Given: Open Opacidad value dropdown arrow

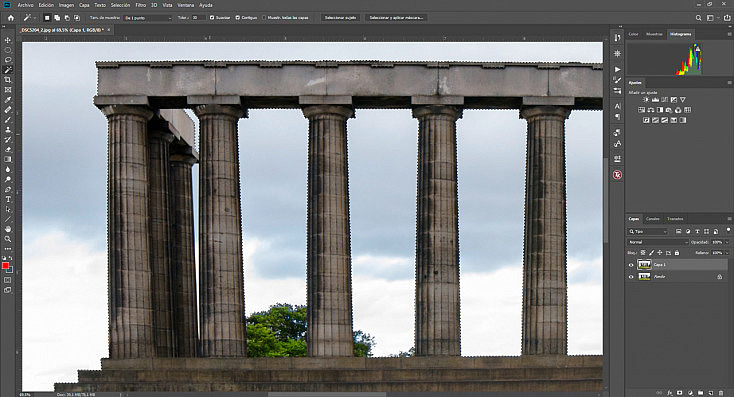Looking at the screenshot, I should click(727, 242).
